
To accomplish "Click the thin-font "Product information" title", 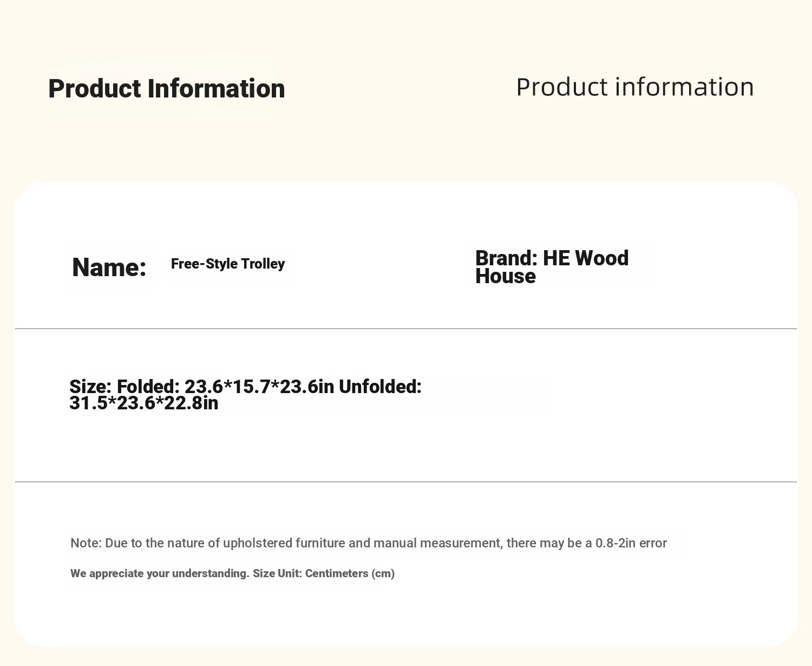I will [x=635, y=87].
